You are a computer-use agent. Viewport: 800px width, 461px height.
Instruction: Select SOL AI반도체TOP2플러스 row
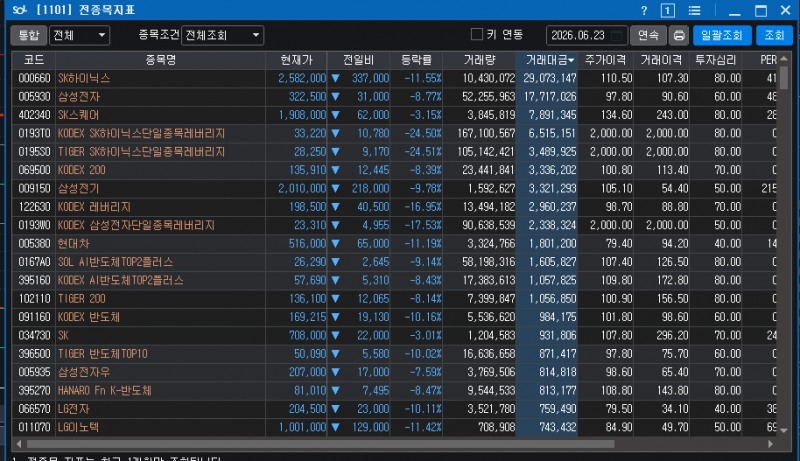click(115, 262)
